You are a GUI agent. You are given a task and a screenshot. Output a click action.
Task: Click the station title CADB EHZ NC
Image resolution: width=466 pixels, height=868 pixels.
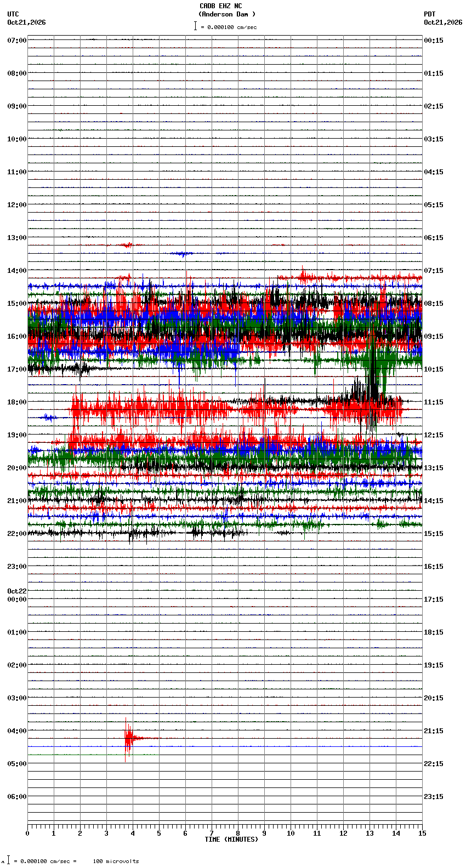[220, 6]
